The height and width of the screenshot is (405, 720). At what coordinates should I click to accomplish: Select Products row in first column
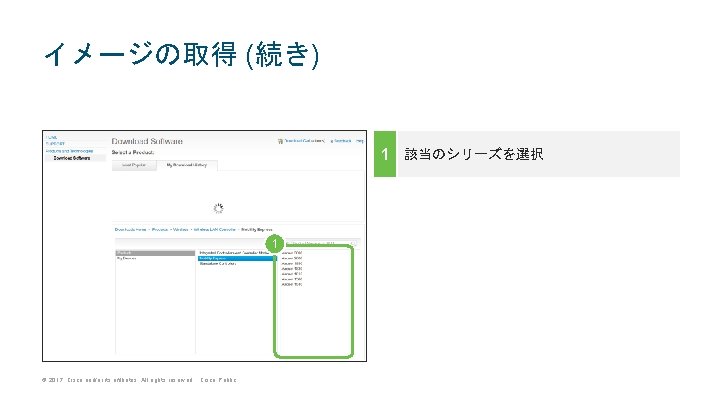click(155, 253)
